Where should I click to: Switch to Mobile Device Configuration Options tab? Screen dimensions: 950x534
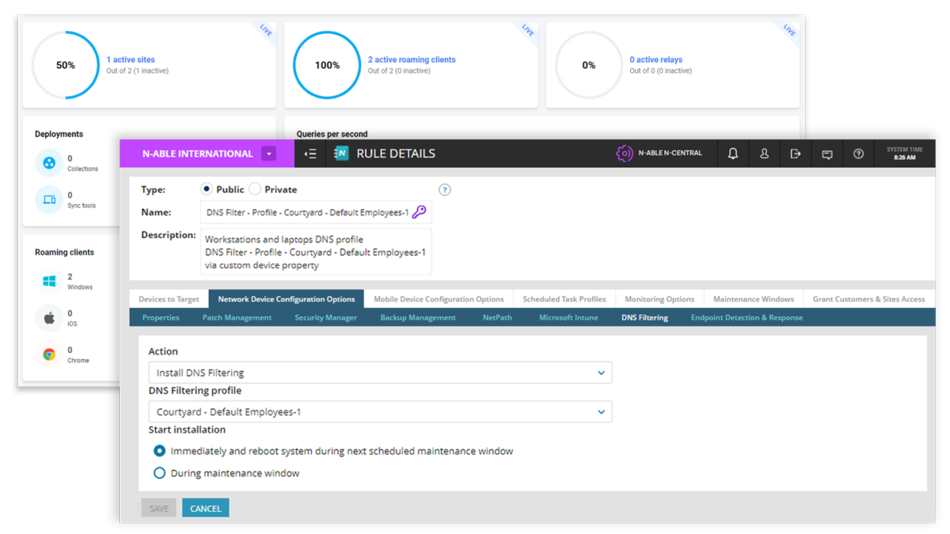tap(439, 299)
